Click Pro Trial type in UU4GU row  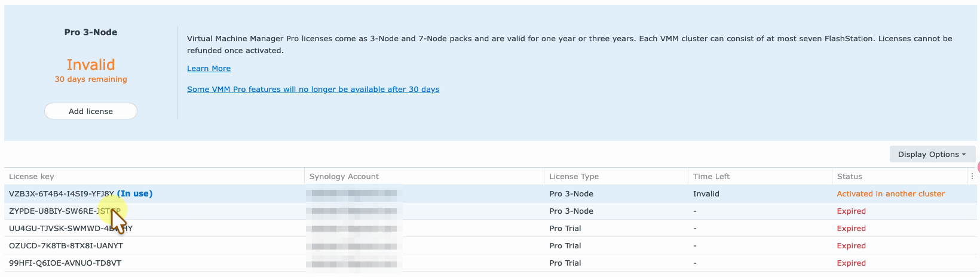pos(565,229)
